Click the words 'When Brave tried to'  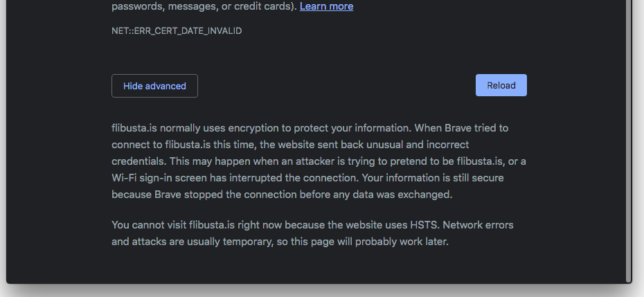(461, 128)
